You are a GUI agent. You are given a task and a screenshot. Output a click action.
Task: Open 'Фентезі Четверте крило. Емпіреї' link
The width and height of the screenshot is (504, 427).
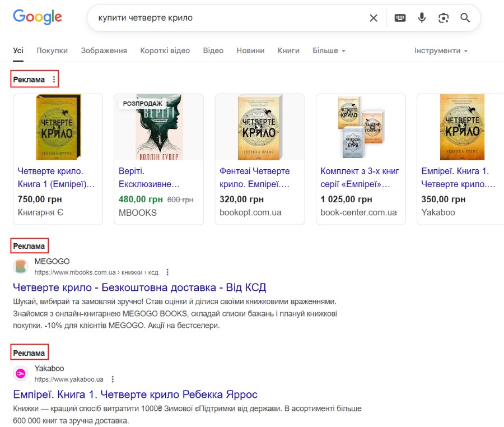point(255,178)
